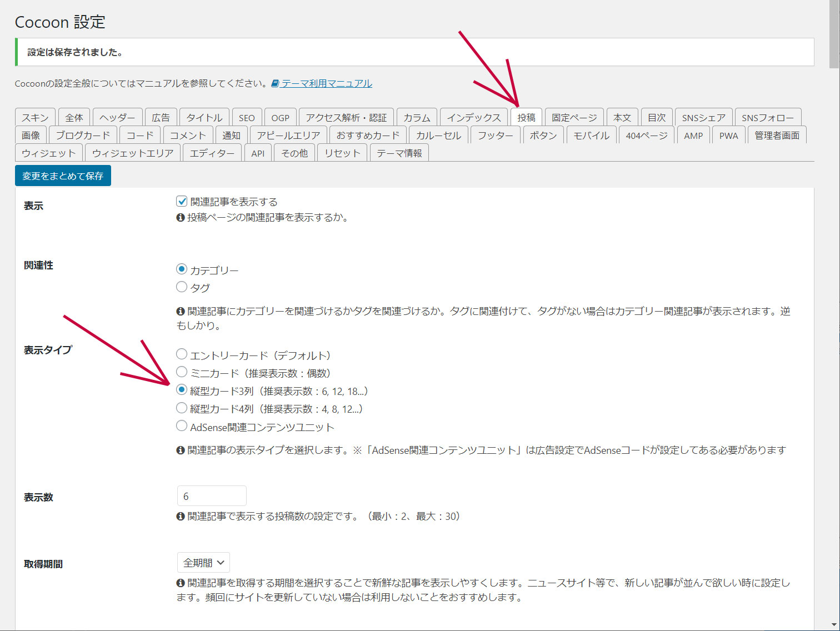Choose エントリーカード（デフォルト） display type
Image resolution: width=840 pixels, height=631 pixels.
click(182, 354)
